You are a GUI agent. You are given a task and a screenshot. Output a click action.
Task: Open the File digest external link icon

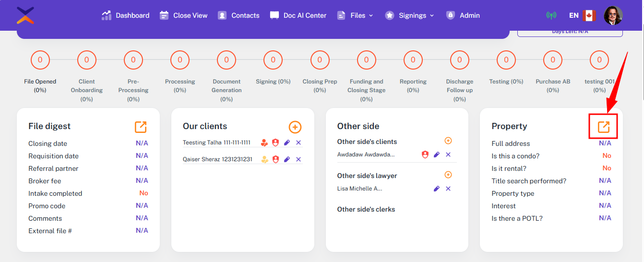[x=141, y=127]
